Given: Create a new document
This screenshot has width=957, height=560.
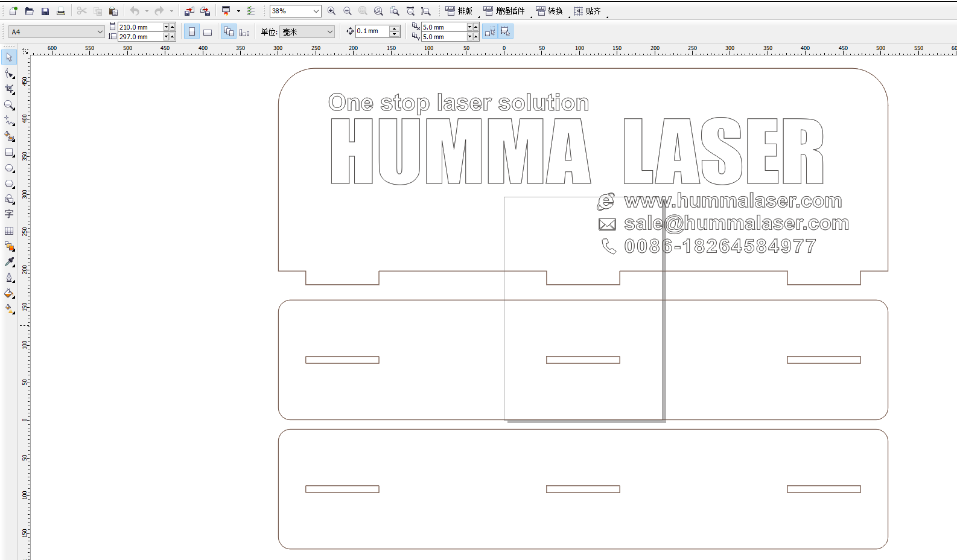Looking at the screenshot, I should [x=13, y=11].
